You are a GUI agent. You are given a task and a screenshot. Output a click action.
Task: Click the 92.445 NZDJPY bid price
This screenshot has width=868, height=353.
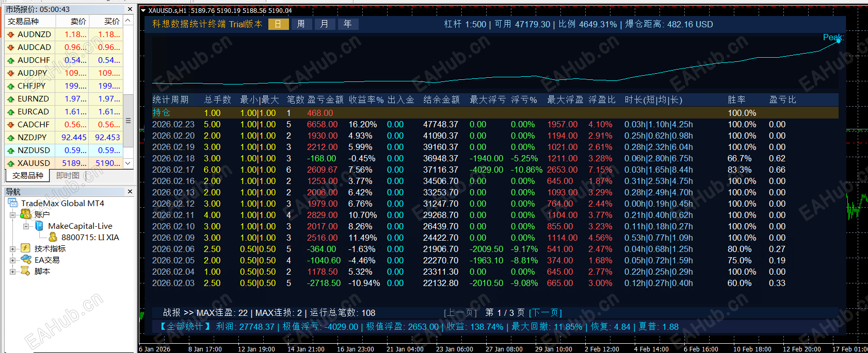pos(74,138)
